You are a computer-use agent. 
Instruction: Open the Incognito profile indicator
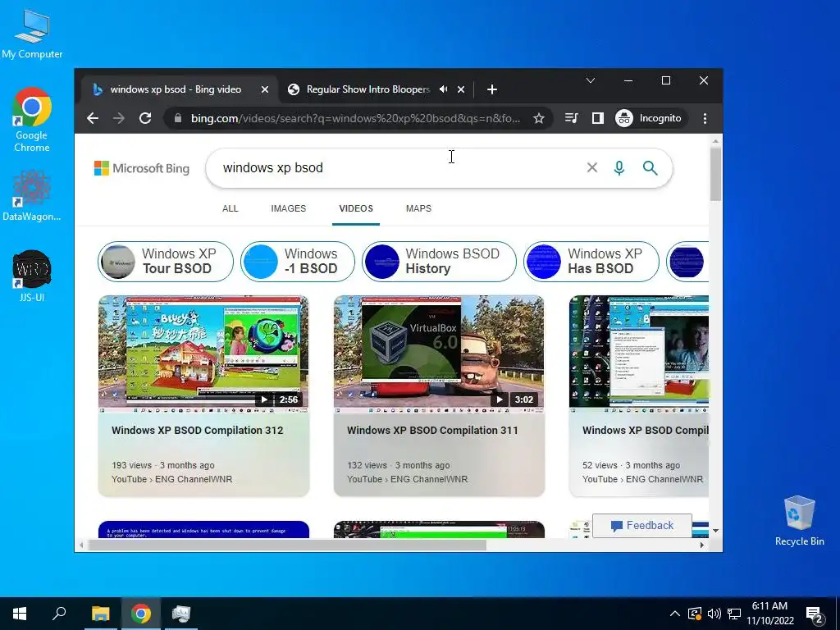(650, 118)
